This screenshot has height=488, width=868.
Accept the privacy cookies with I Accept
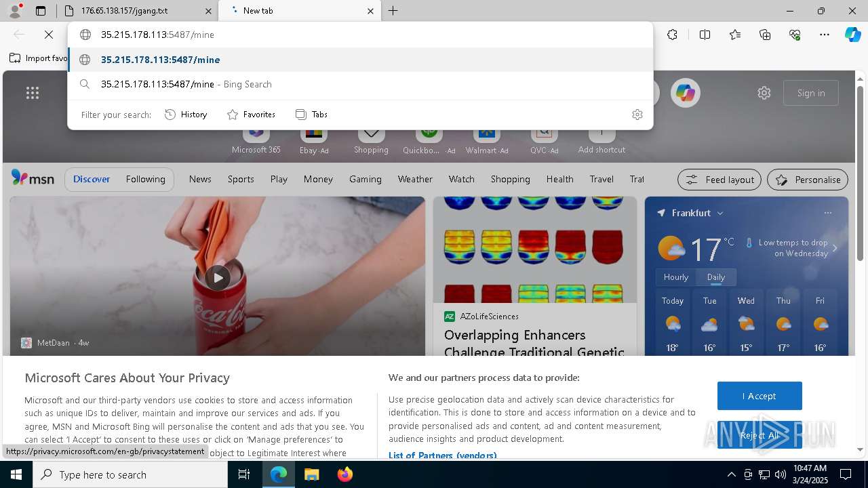pyautogui.click(x=759, y=396)
